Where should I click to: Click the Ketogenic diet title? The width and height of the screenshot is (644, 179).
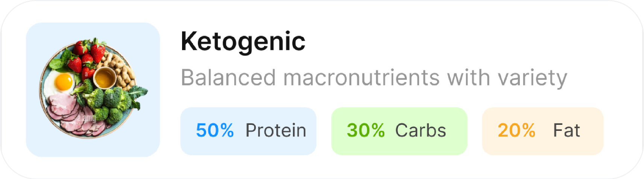pos(243,42)
